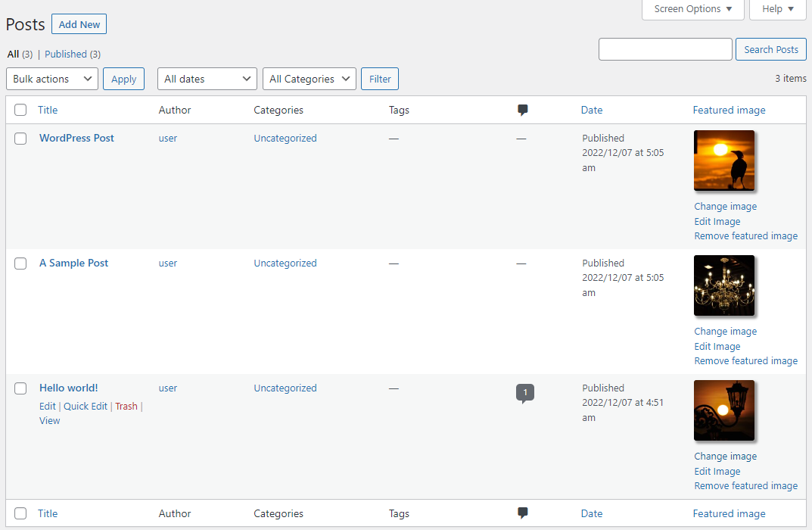Open the Bulk actions dropdown

tap(51, 78)
